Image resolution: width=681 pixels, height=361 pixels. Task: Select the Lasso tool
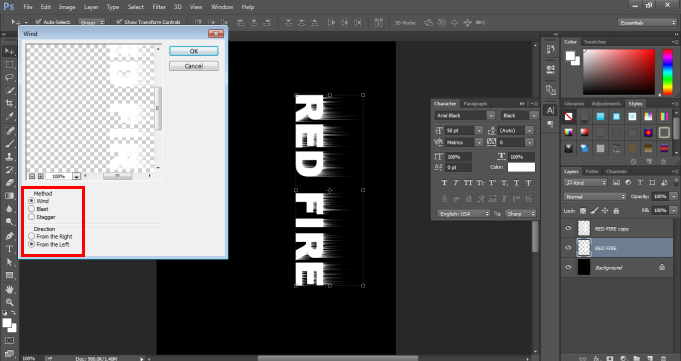(x=9, y=77)
